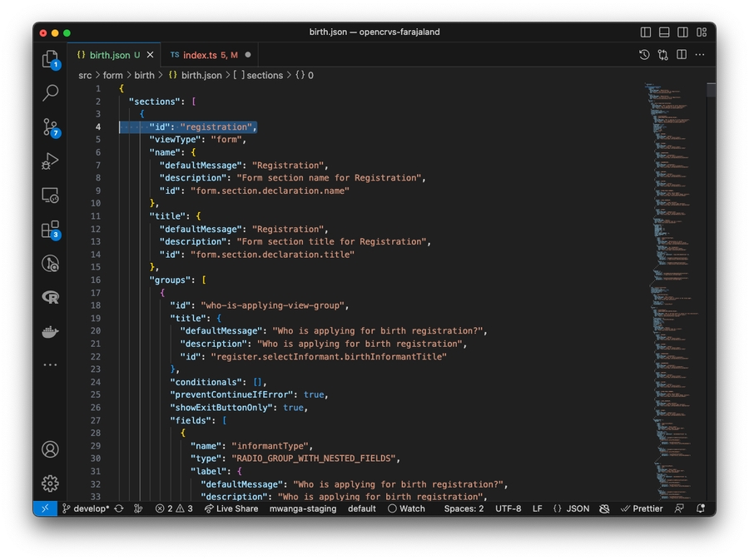Open the Extensions view icon
The height and width of the screenshot is (560, 749).
pyautogui.click(x=50, y=230)
